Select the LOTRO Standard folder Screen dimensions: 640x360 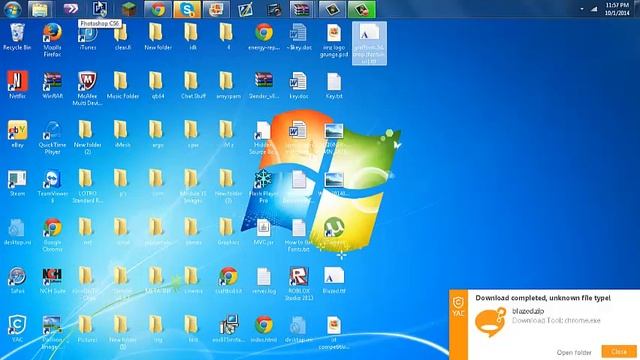87,186
